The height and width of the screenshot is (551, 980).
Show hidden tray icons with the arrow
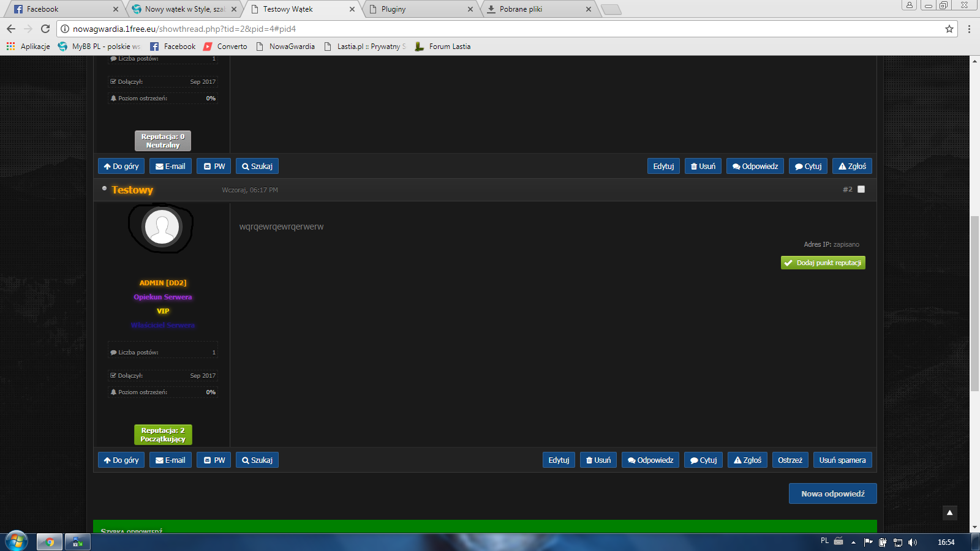click(853, 542)
